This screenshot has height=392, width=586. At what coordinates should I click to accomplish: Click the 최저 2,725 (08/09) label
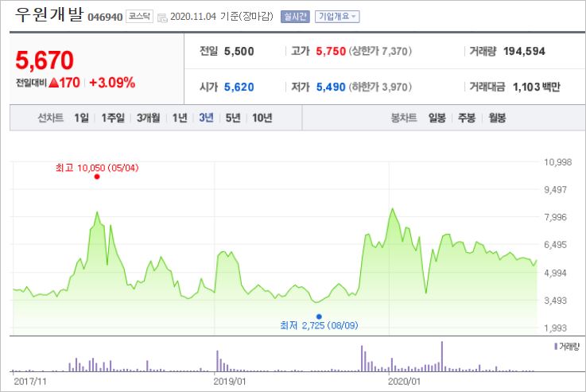pos(319,325)
